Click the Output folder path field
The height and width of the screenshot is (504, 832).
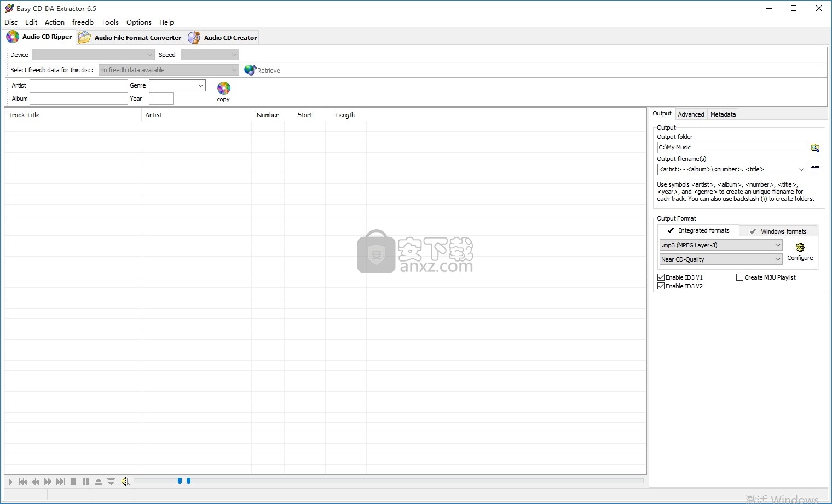[x=731, y=147]
